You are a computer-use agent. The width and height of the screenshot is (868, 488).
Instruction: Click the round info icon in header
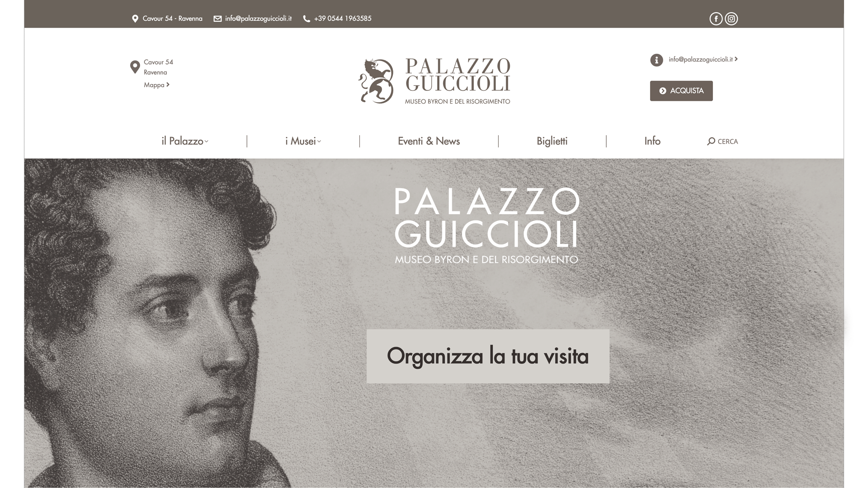(x=656, y=60)
